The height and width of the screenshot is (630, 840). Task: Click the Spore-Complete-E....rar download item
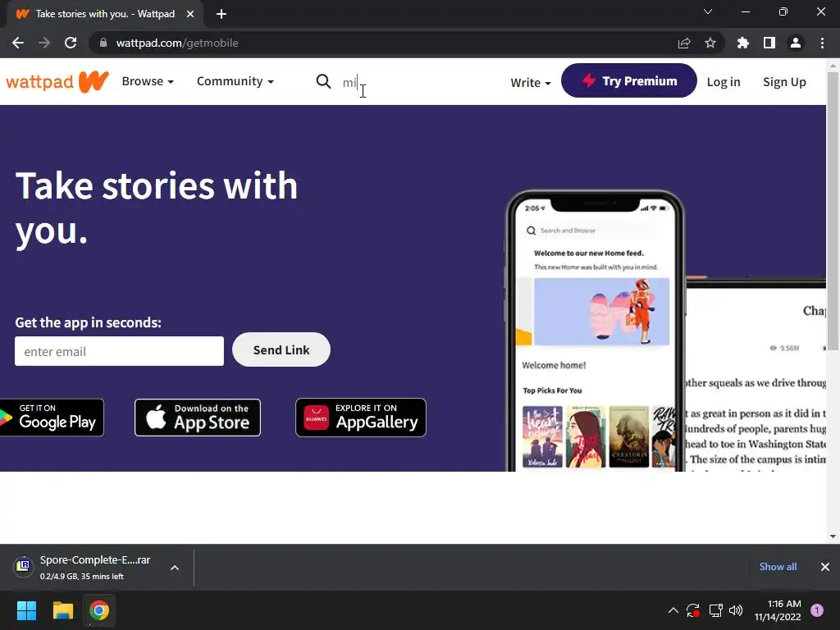(x=97, y=568)
